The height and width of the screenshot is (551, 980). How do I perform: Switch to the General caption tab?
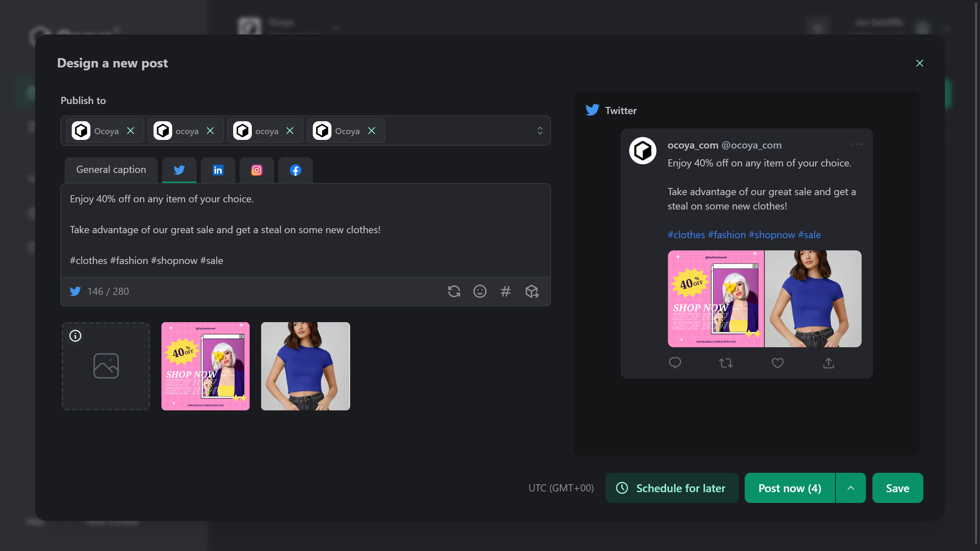(111, 170)
